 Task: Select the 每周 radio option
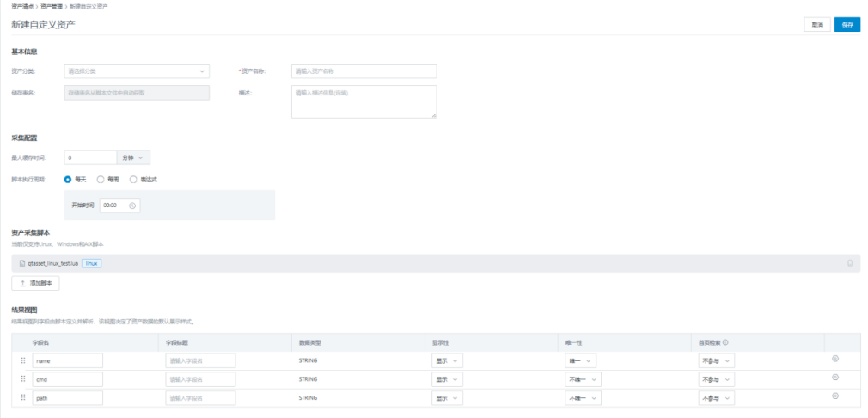coord(101,180)
